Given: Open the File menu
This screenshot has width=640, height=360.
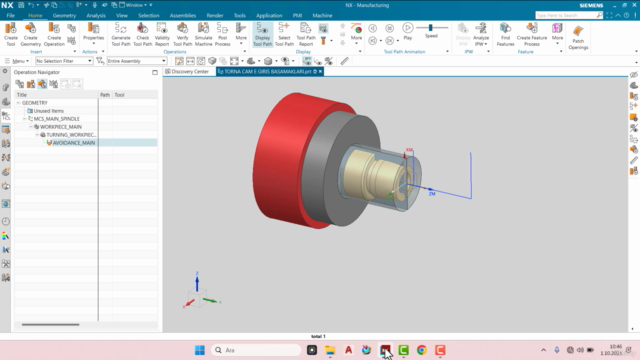Looking at the screenshot, I should 11,16.
